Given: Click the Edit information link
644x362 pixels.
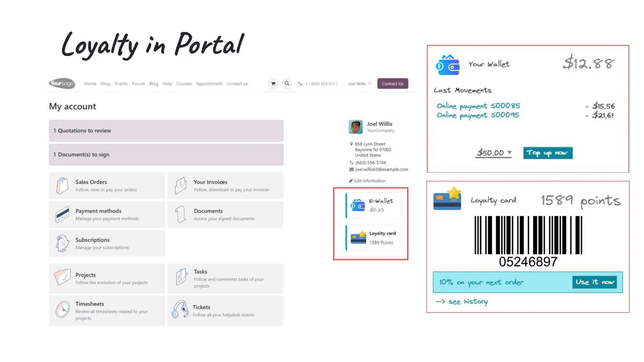Looking at the screenshot, I should click(370, 181).
